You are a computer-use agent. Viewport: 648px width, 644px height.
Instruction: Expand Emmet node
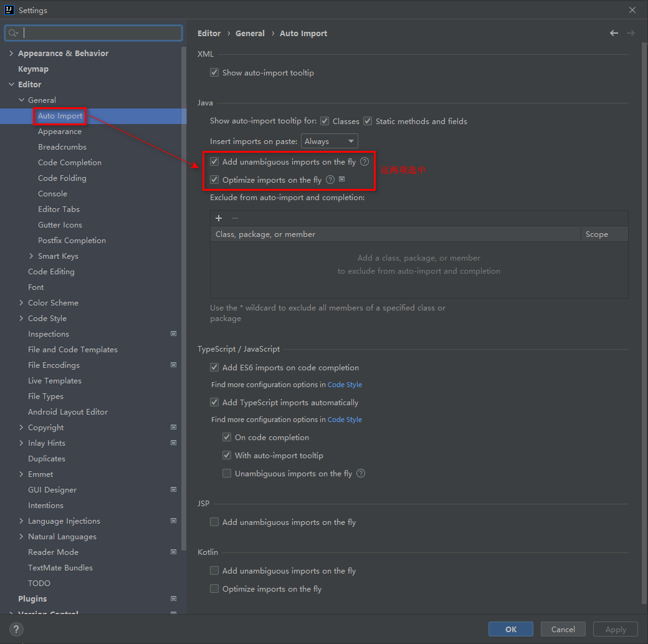[x=21, y=474]
